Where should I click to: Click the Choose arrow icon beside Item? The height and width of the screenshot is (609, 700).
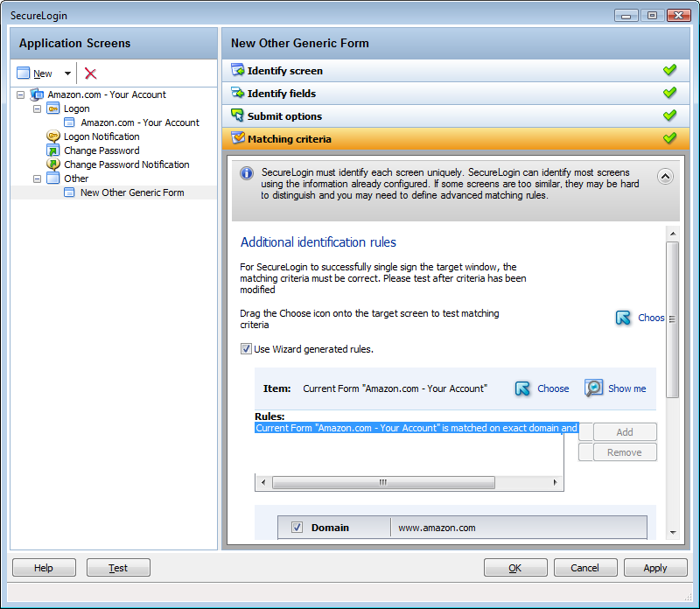pos(523,388)
